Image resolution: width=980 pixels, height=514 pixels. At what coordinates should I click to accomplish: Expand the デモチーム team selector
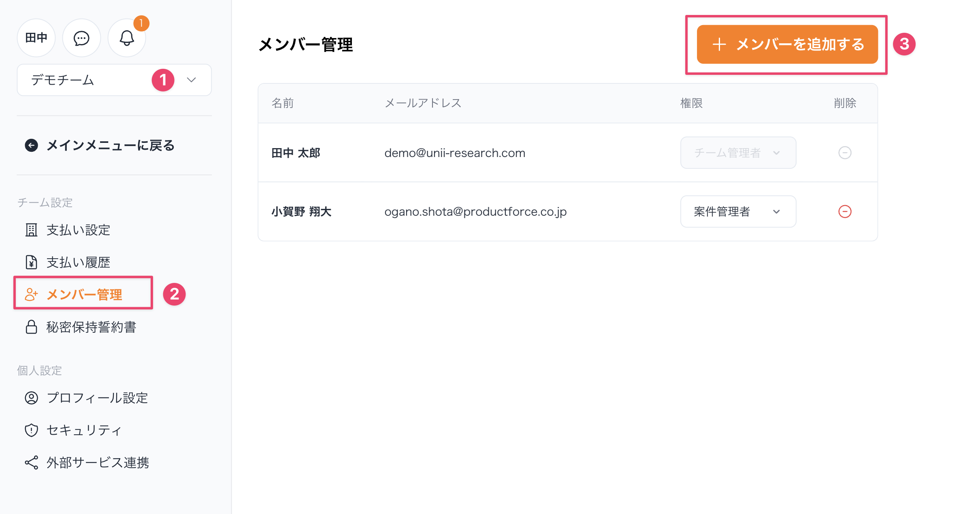point(114,80)
